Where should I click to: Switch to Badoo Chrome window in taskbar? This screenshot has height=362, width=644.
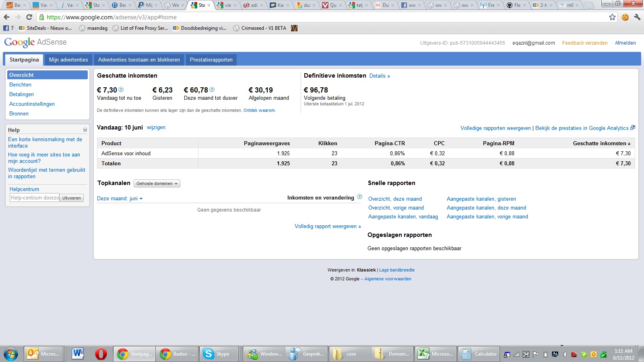177,354
